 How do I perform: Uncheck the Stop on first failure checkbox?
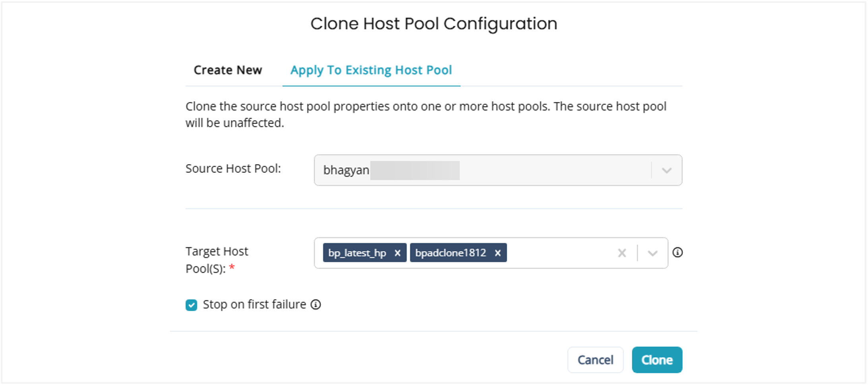191,305
